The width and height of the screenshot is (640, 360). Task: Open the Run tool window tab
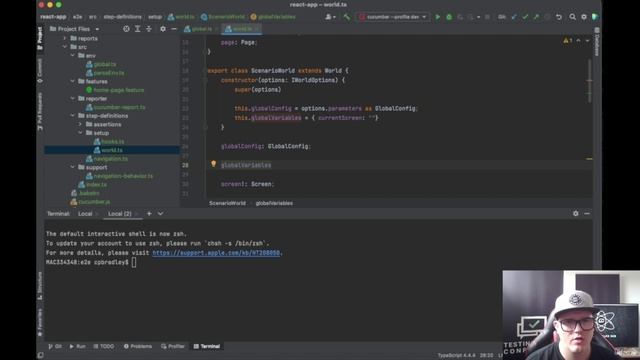tap(78, 346)
